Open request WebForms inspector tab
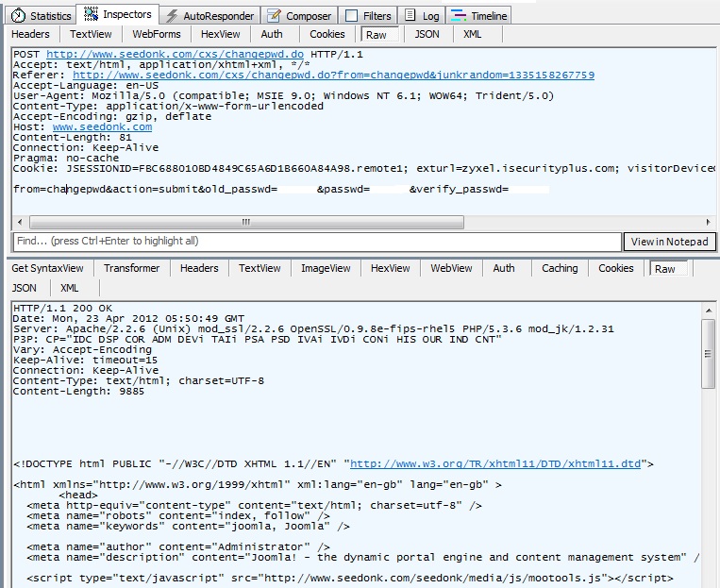The width and height of the screenshot is (720, 588). tap(157, 35)
